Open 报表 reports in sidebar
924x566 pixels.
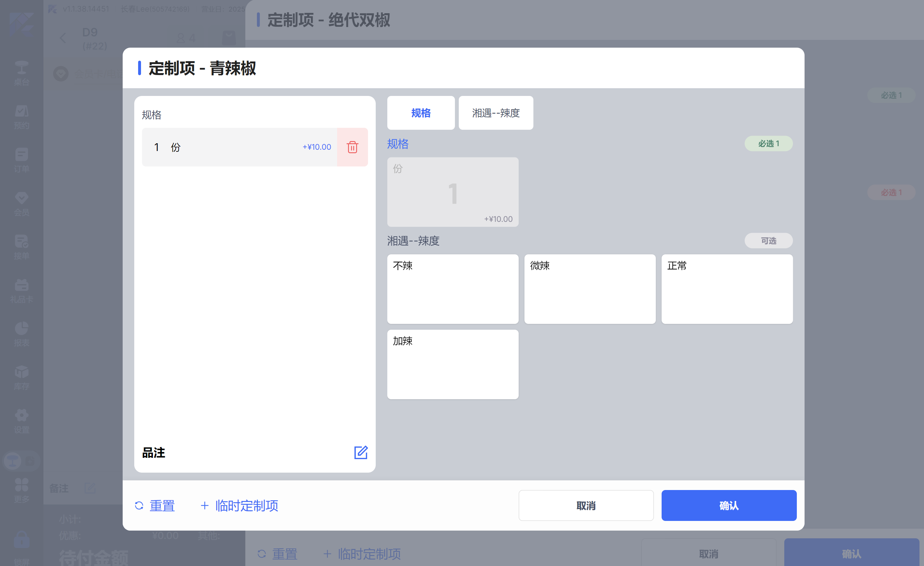pos(21,334)
